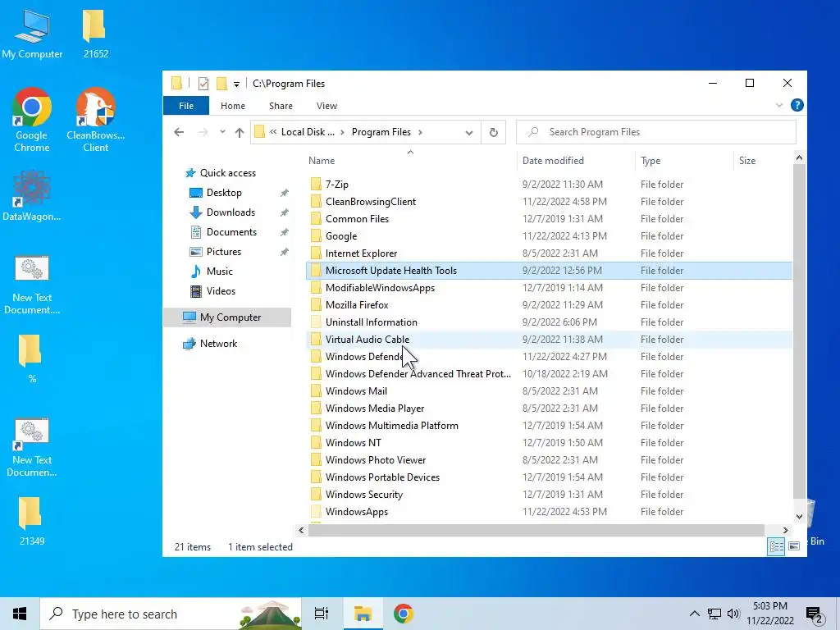Switch to Details view layout icon

point(776,546)
